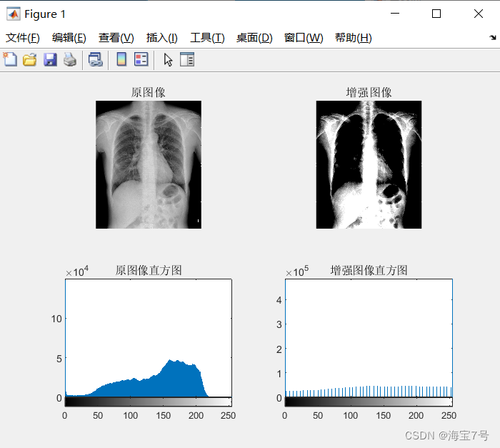Click the MATLAB logo in the title bar

pos(13,14)
